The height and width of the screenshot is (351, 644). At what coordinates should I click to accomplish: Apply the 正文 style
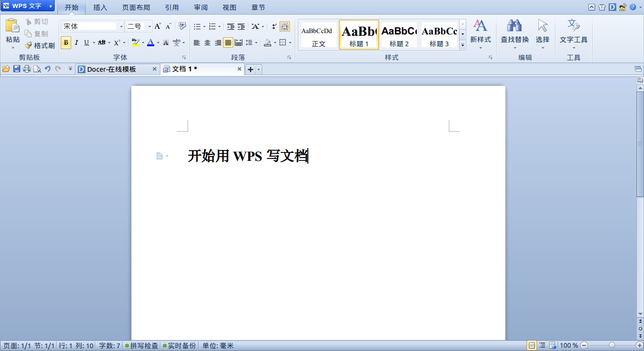(x=319, y=34)
